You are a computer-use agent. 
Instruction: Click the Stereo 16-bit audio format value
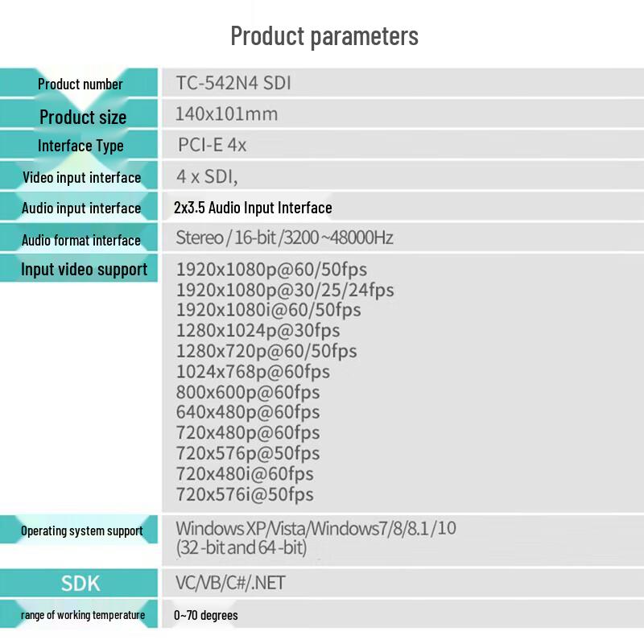click(x=285, y=237)
